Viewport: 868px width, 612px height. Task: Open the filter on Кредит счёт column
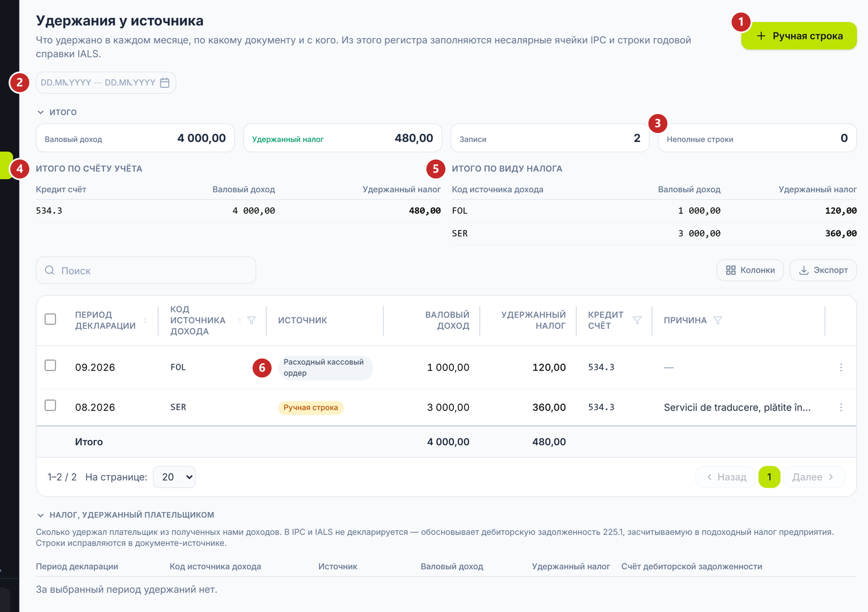tap(637, 320)
